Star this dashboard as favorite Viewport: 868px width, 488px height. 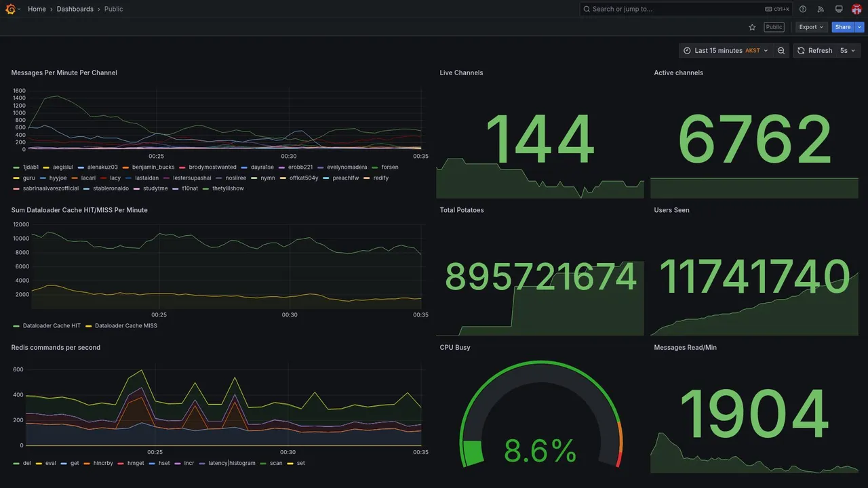[x=752, y=27]
